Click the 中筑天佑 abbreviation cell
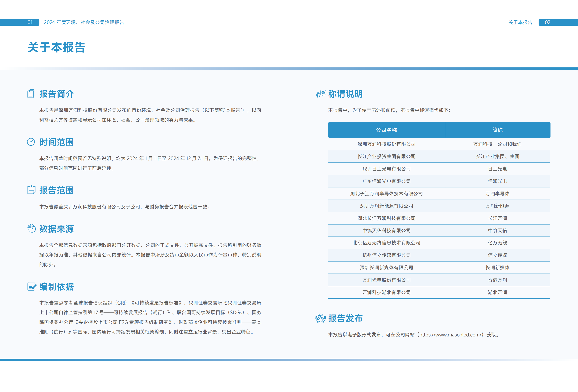This screenshot has height=392, width=578. pos(497,230)
